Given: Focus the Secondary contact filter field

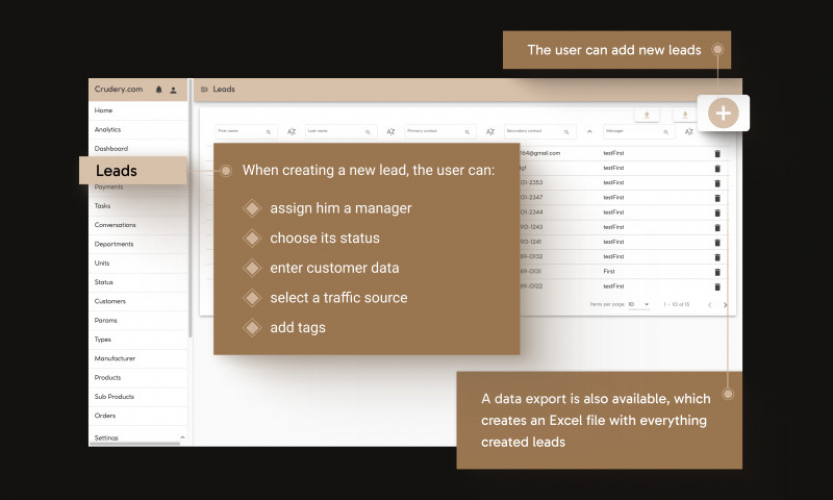Looking at the screenshot, I should (540, 131).
